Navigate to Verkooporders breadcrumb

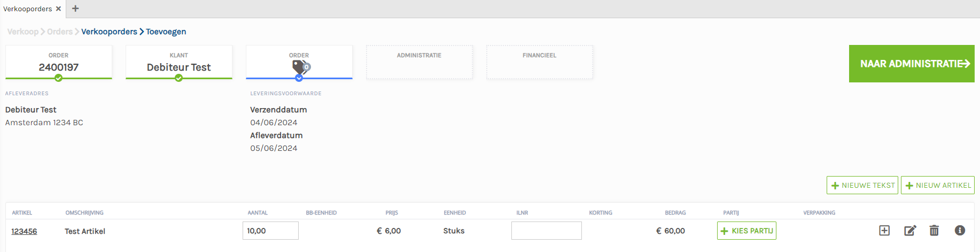point(109,32)
